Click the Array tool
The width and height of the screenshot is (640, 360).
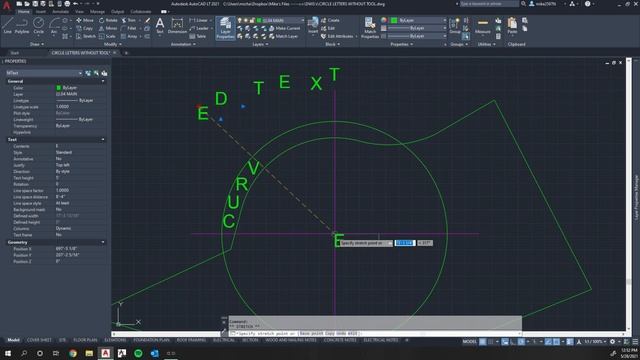pos(129,36)
